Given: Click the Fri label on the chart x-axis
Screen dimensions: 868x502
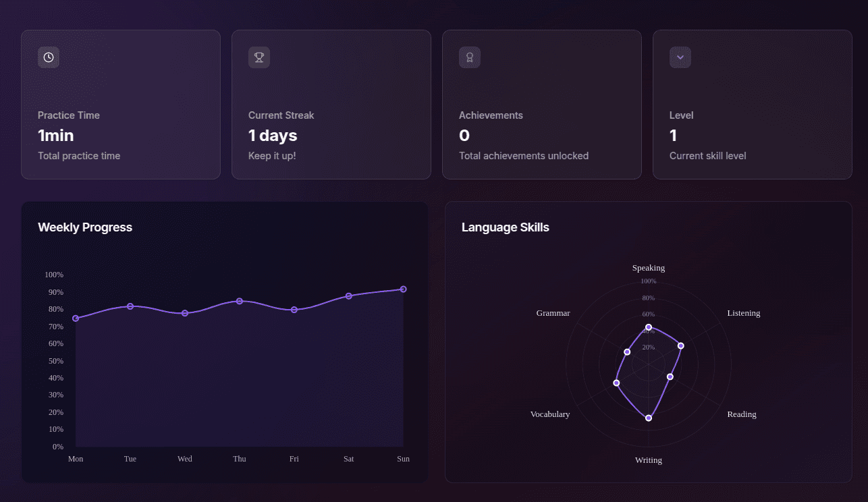Looking at the screenshot, I should click(294, 458).
